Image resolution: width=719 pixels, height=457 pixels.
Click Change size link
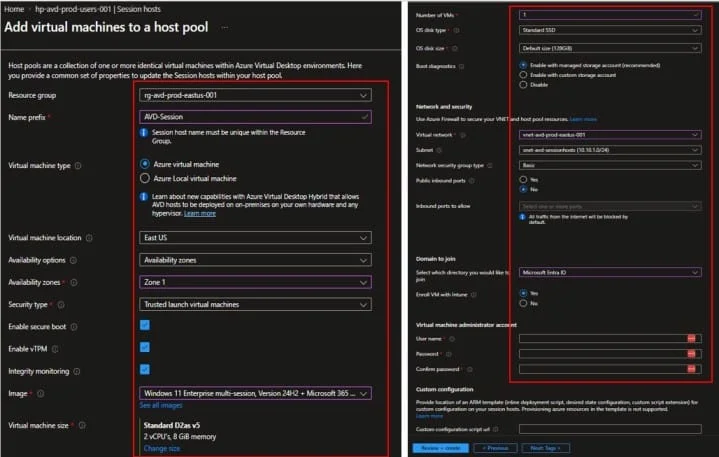point(162,449)
